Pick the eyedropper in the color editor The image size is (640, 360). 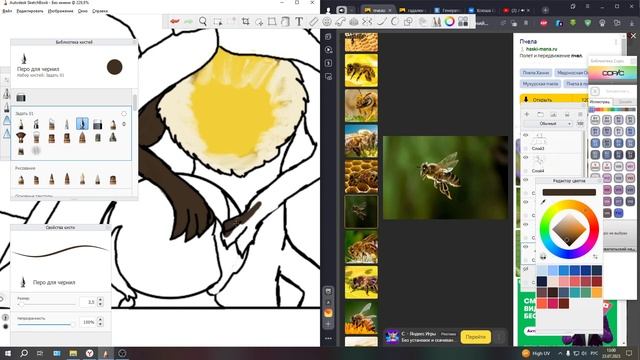(x=543, y=202)
